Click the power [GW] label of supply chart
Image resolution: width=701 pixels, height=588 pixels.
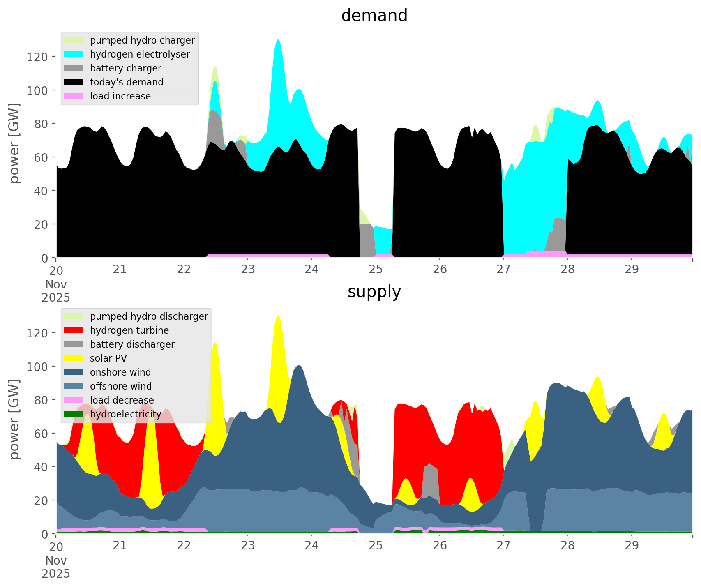point(14,419)
